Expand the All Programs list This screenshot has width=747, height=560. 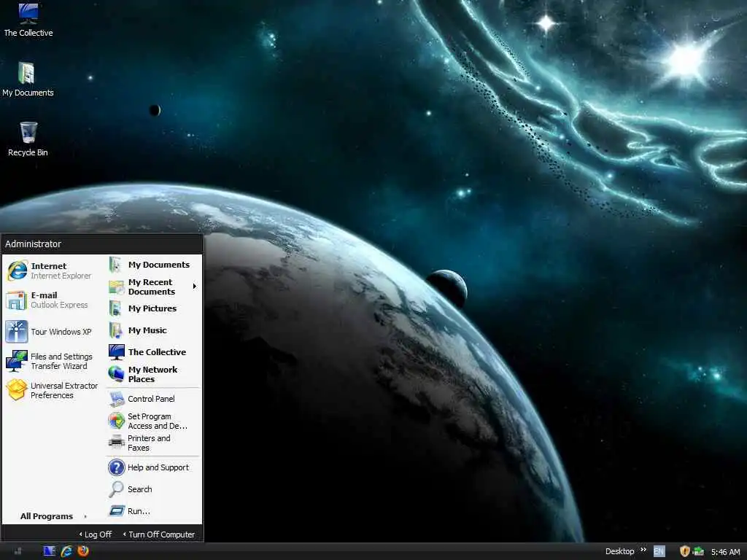(53, 516)
